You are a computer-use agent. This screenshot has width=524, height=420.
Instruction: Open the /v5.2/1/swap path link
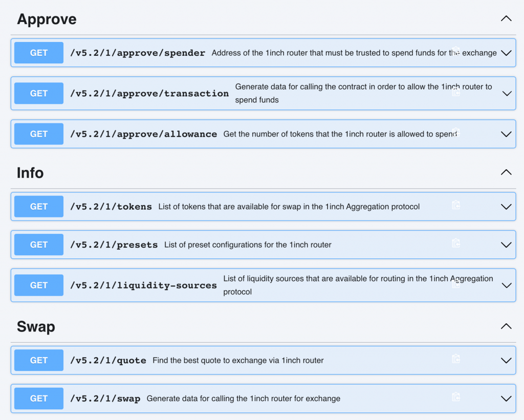(105, 399)
